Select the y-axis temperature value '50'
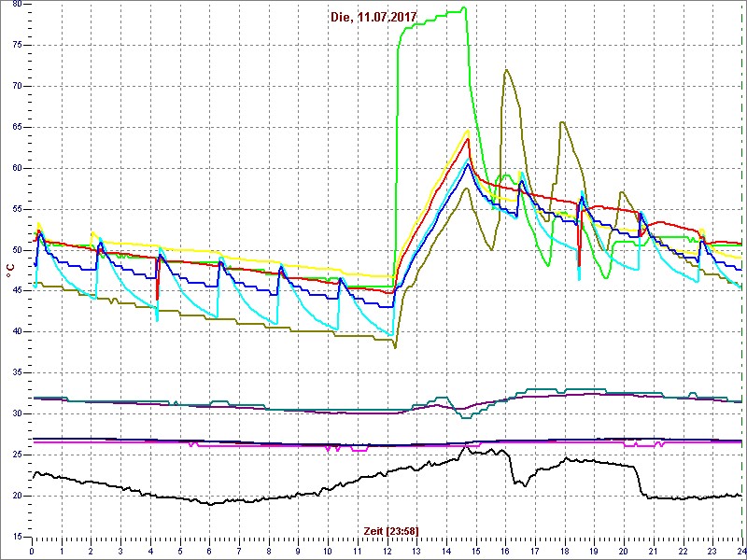This screenshot has width=747, height=560. pyautogui.click(x=16, y=250)
